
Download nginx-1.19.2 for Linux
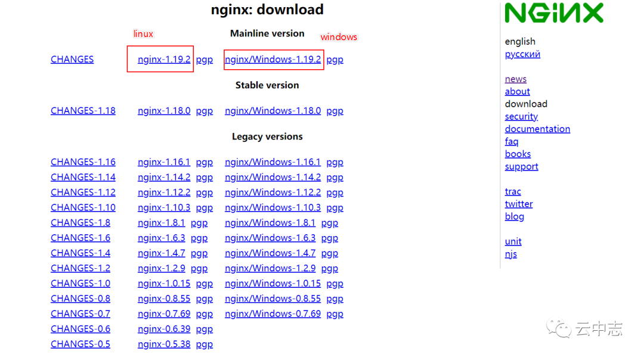click(x=164, y=60)
